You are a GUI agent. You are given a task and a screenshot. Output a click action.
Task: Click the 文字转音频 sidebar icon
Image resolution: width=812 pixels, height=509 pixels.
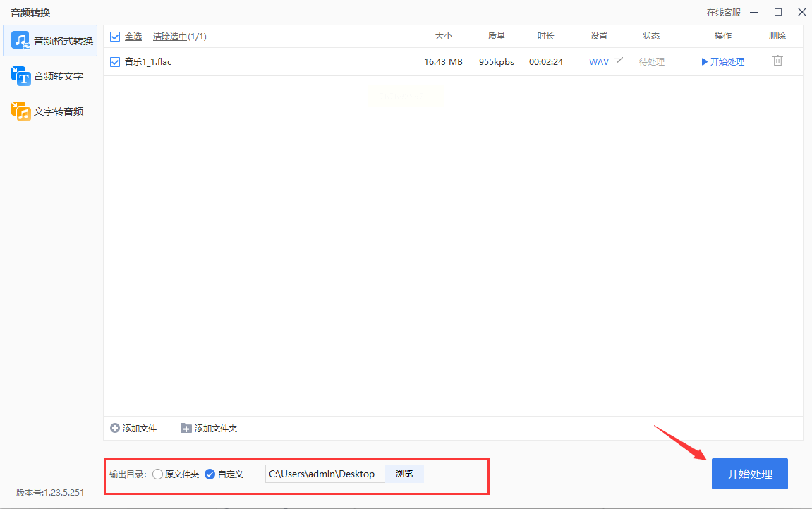[x=20, y=111]
